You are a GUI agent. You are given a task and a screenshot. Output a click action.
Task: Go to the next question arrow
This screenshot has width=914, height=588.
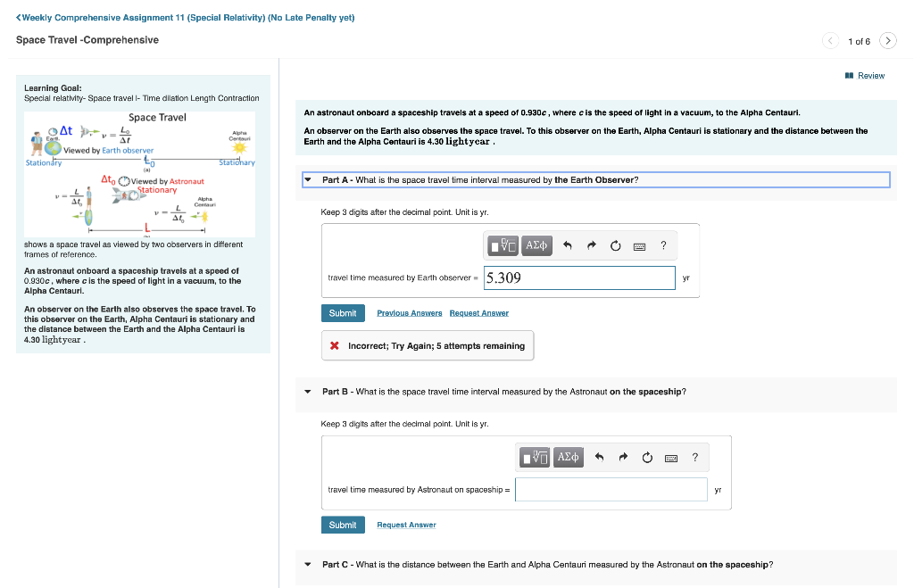(888, 41)
